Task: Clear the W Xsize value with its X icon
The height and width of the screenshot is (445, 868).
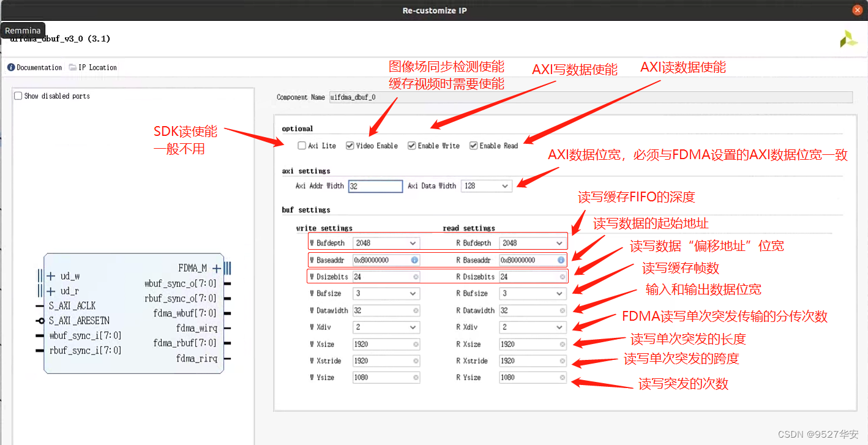Action: 416,344
